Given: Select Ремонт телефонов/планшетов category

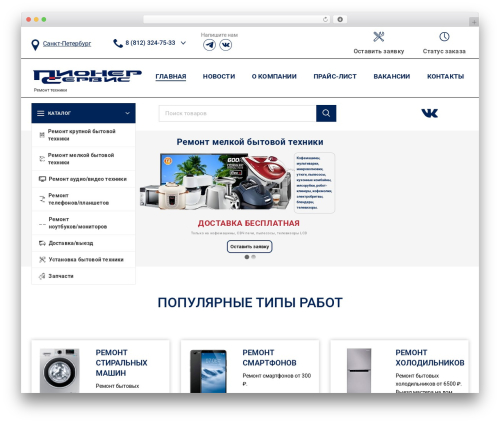Looking at the screenshot, I should pos(83,199).
